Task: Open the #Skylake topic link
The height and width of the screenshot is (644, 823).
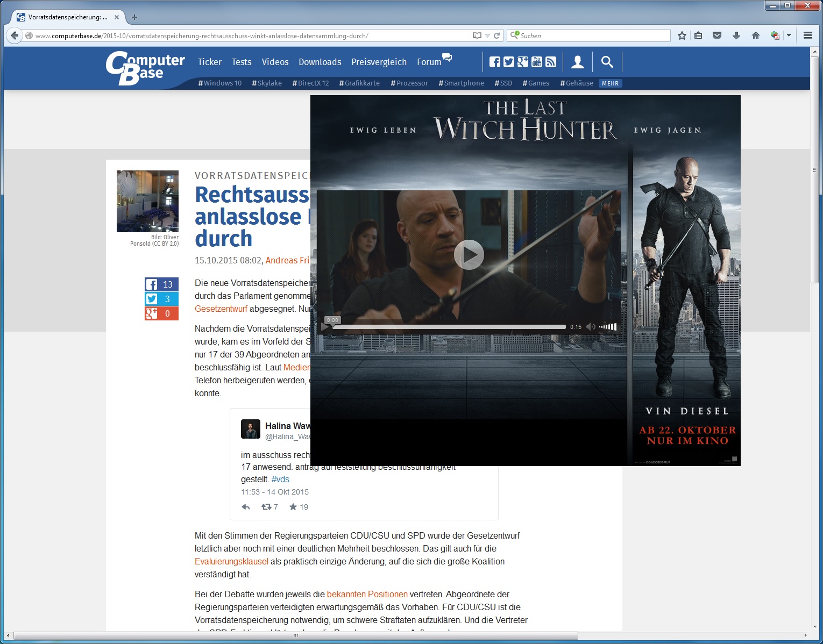Action: 267,83
